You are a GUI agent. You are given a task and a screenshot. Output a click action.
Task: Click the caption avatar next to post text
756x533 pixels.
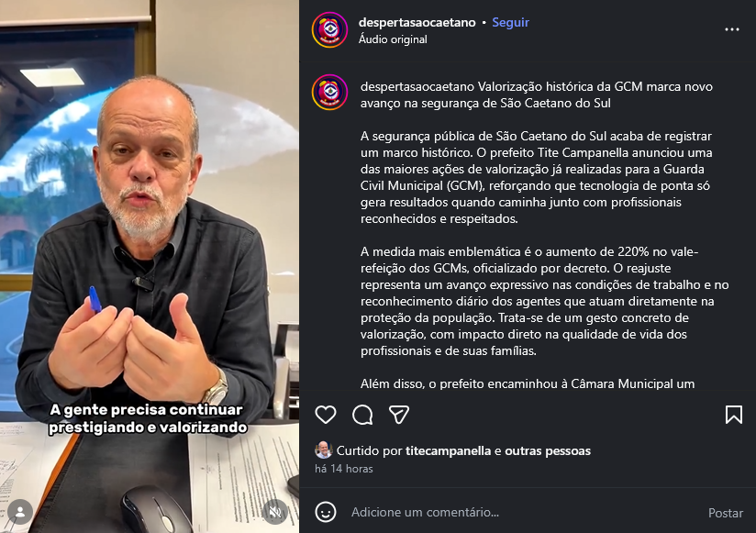coord(329,92)
